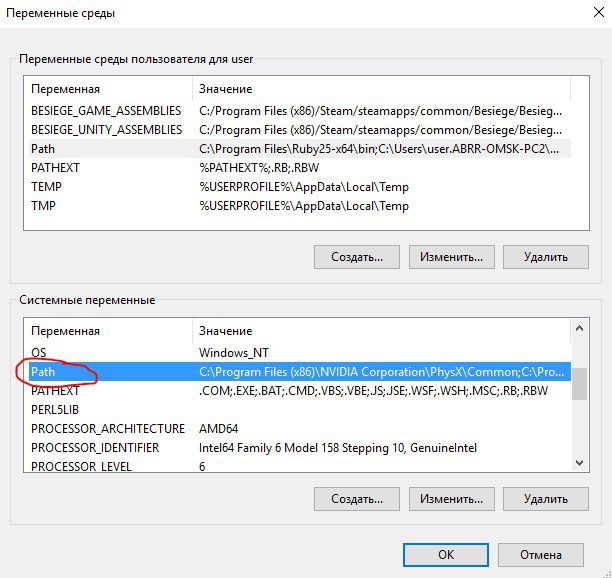Click Значение header in user variables list
This screenshot has height=578, width=612.
[x=382, y=89]
